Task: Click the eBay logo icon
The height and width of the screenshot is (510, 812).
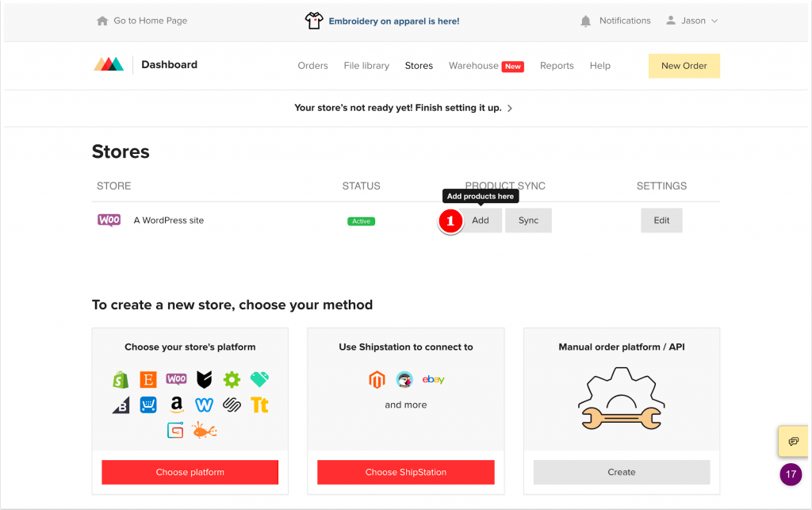Action: click(434, 379)
